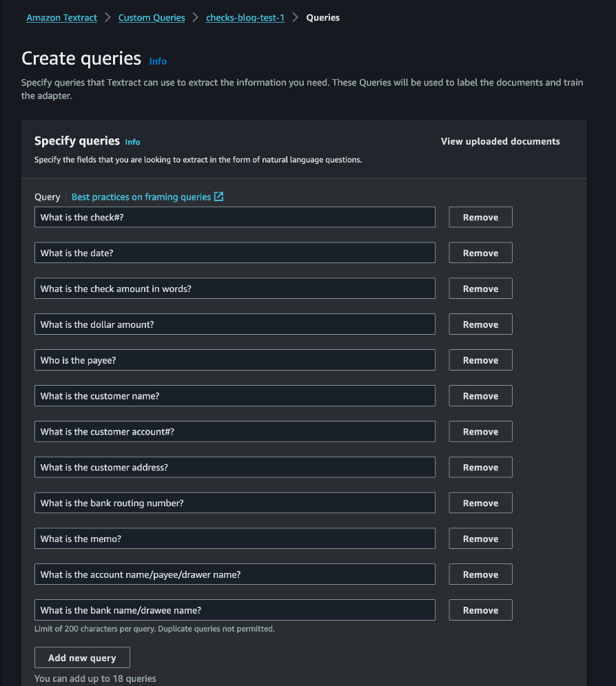Viewport: 616px width, 686px height.
Task: Click external link icon for best practices
Action: [x=218, y=197]
